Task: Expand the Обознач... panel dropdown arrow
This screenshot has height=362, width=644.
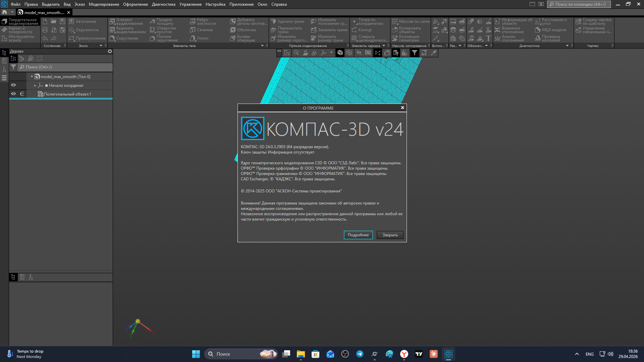Action: click(486, 46)
